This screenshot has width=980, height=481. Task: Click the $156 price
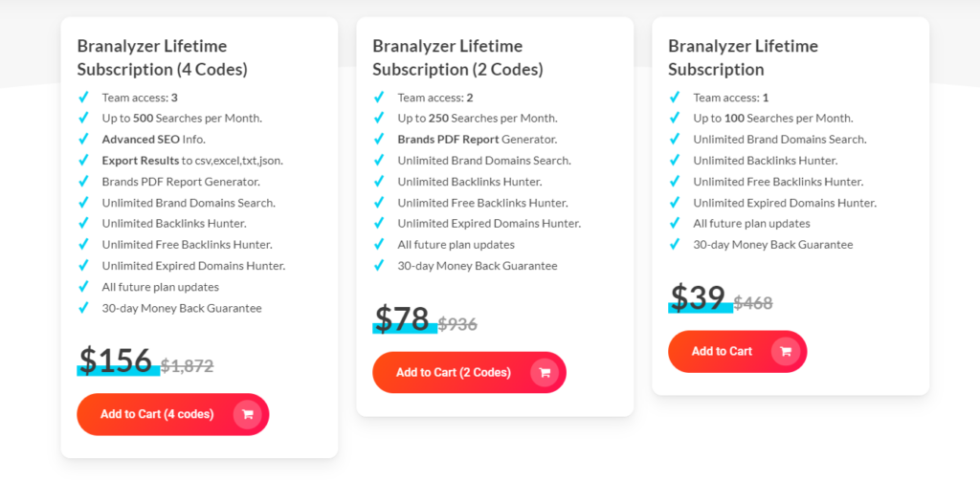point(116,361)
